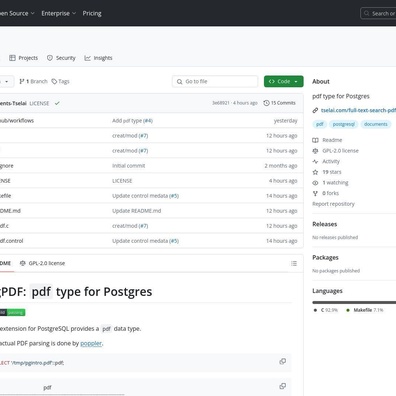Open the Projects tab
396x396 pixels.
[23, 58]
